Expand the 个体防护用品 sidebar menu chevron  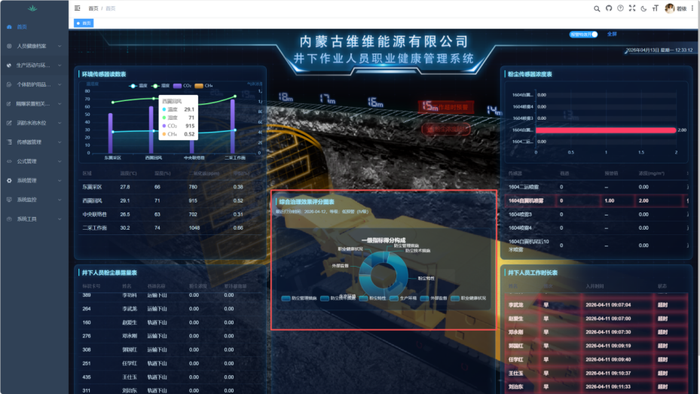60,84
